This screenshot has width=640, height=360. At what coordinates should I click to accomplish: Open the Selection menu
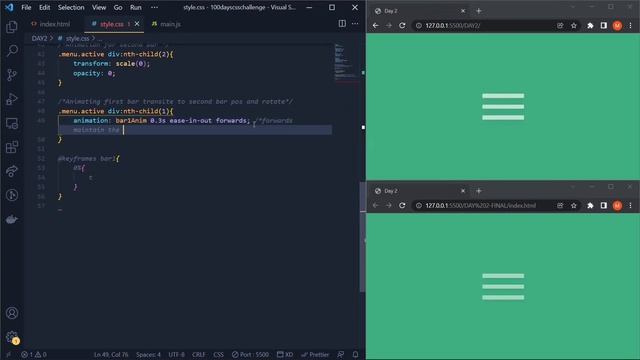point(71,7)
